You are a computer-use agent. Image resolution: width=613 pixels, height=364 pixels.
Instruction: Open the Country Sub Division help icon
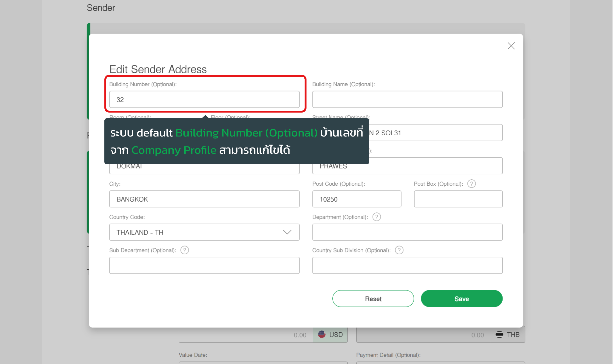tap(399, 250)
